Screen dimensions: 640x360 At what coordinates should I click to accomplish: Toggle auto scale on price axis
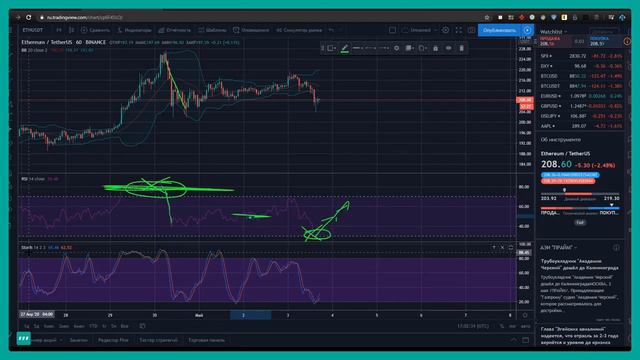point(526,326)
